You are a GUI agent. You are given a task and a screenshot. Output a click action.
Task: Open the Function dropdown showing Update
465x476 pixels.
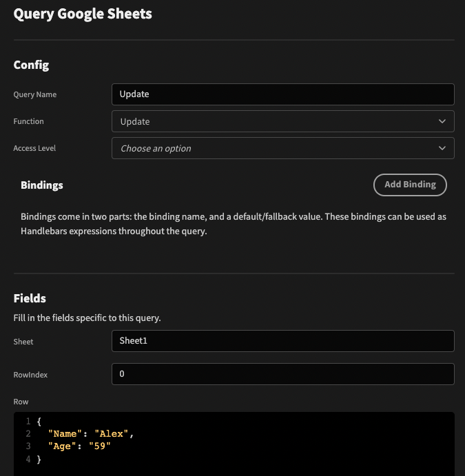click(283, 121)
